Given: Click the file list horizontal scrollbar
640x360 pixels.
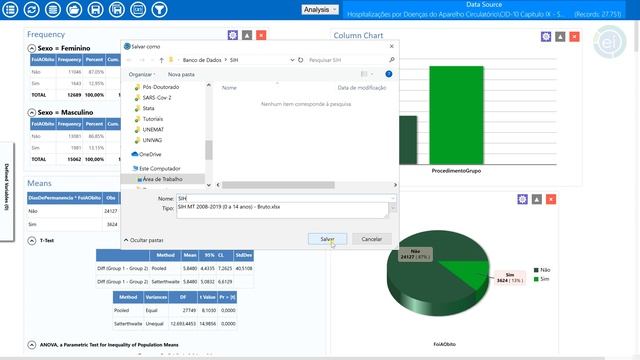Looking at the screenshot, I should (x=278, y=185).
